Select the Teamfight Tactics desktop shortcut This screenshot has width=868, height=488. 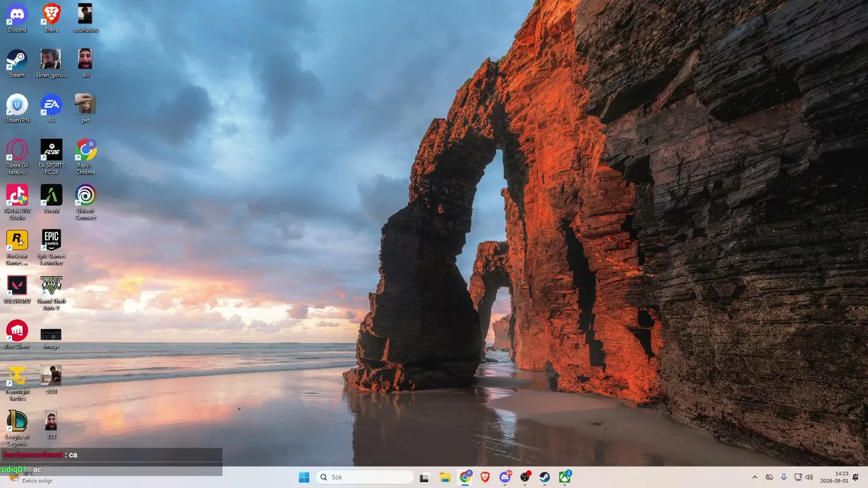[17, 384]
